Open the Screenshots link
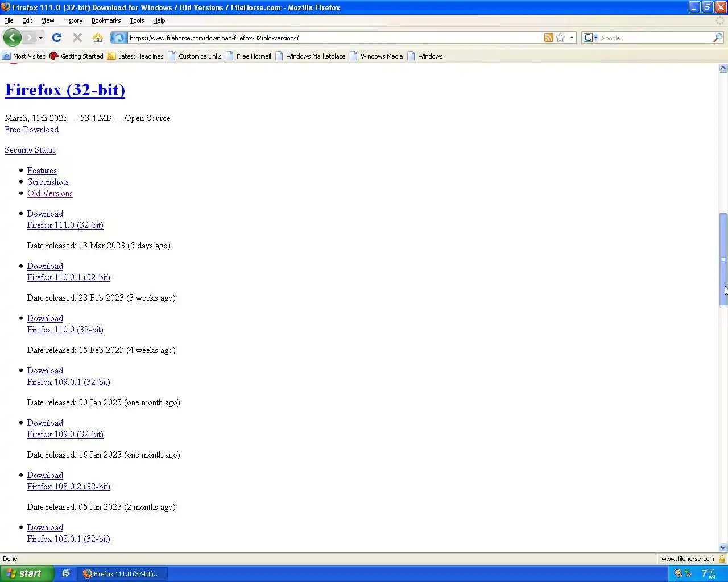Screen dimensions: 728x582 coord(48,182)
